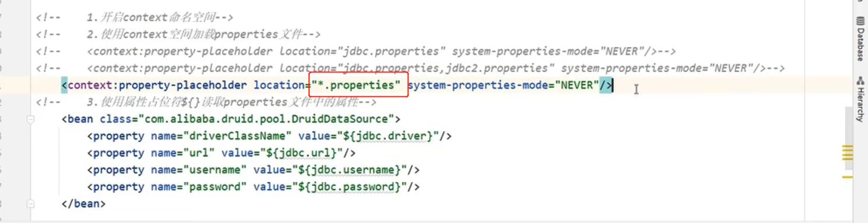The image size is (868, 223).
Task: Collapse the fold marker beside the closing </bean> tag
Action: click(30, 204)
